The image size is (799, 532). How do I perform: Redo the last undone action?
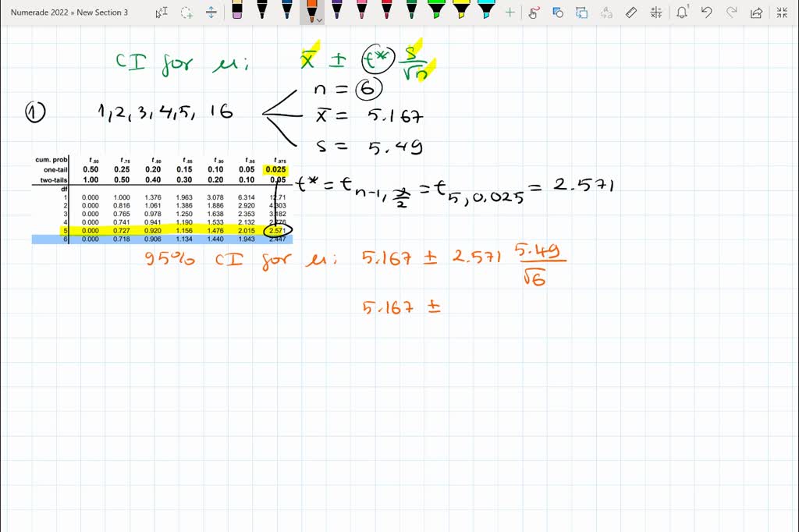click(x=731, y=12)
